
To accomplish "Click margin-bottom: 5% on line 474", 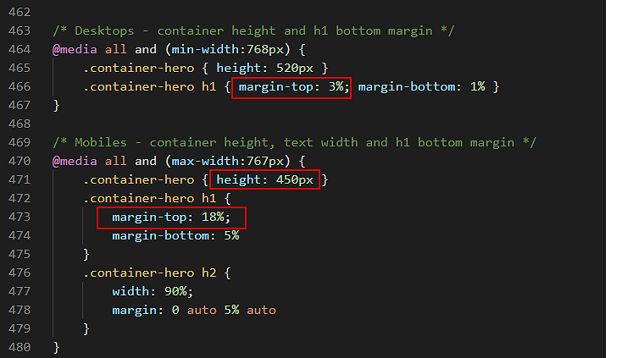I will [175, 236].
